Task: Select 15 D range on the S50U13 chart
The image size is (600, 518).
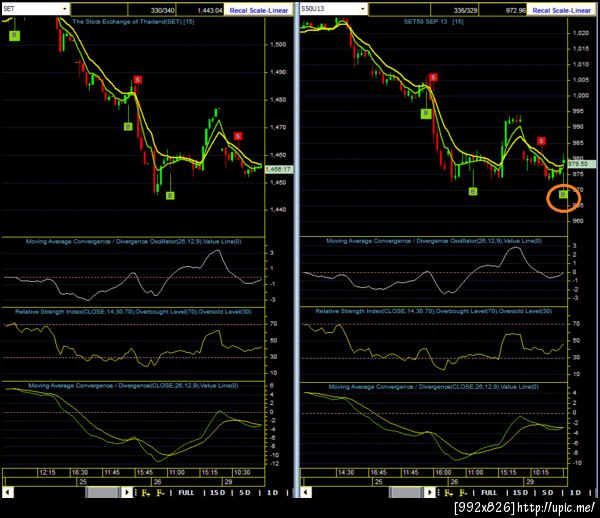Action: click(520, 493)
